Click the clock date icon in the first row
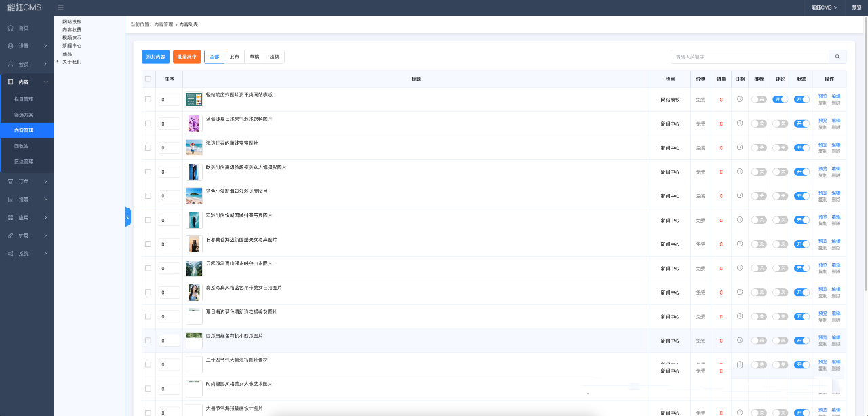The height and width of the screenshot is (416, 868). 740,99
